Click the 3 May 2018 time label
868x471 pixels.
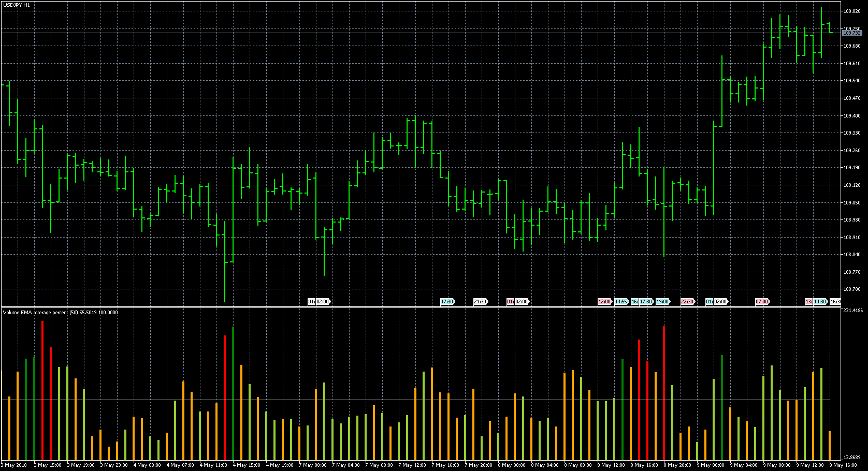(14, 465)
